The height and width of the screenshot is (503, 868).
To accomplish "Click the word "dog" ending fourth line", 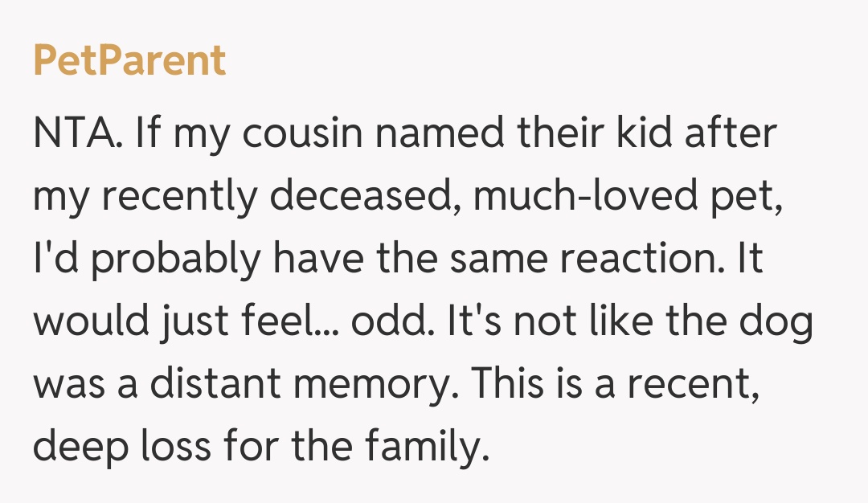I will click(780, 322).
